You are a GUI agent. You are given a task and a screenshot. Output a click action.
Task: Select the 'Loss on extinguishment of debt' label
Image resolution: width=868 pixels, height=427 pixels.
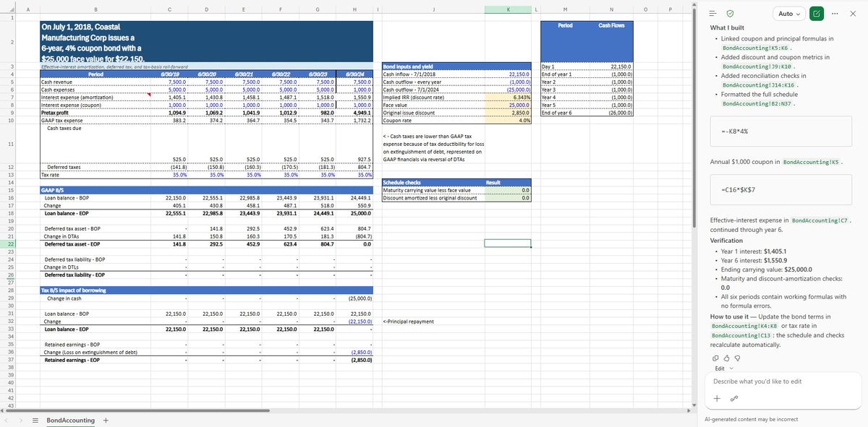point(95,353)
